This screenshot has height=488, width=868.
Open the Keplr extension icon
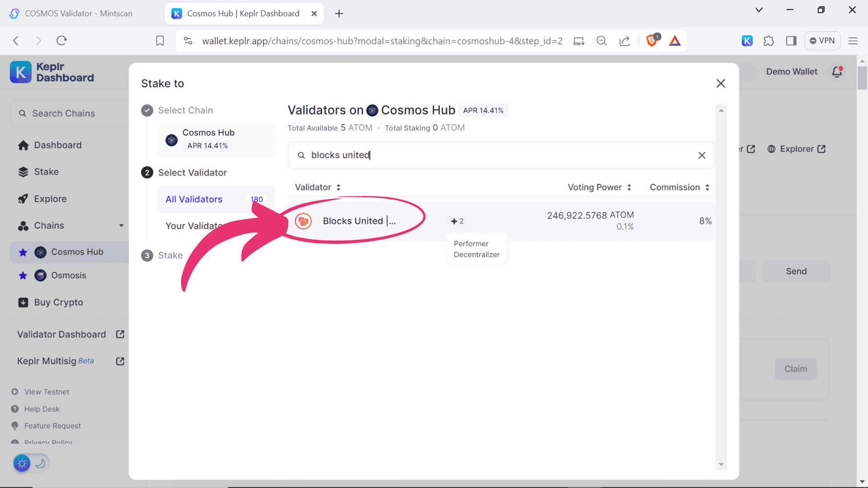click(747, 41)
